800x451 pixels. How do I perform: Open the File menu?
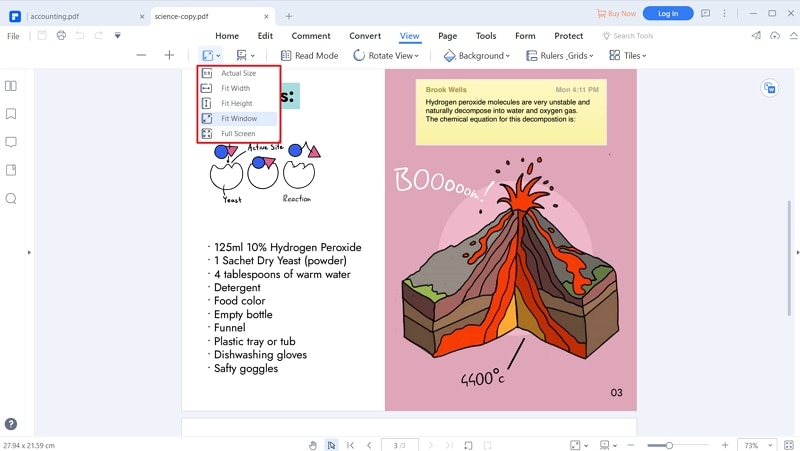13,36
